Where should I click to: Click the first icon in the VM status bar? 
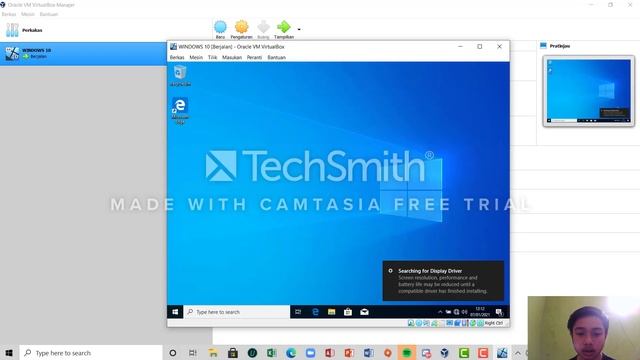[x=411, y=323]
